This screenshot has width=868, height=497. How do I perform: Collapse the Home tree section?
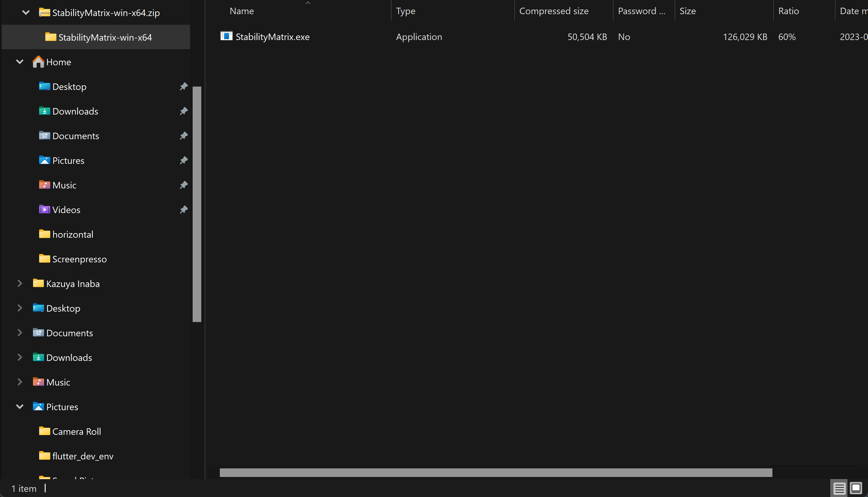[20, 62]
